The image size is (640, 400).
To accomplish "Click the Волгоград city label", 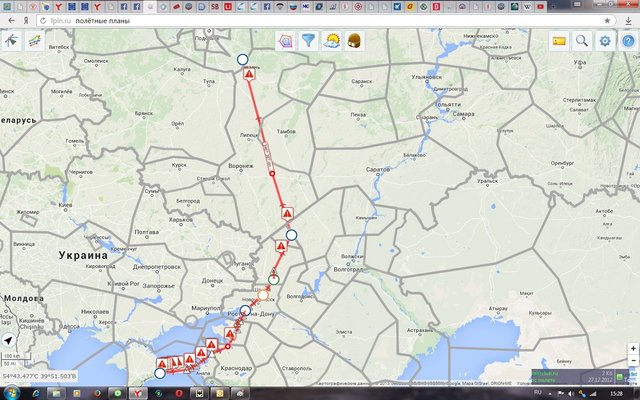I will [348, 270].
